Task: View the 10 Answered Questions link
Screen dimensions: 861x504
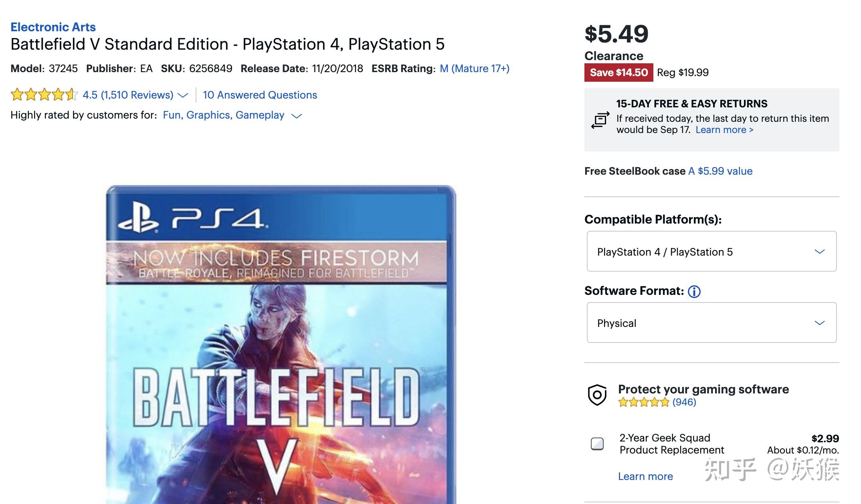Action: coord(260,95)
